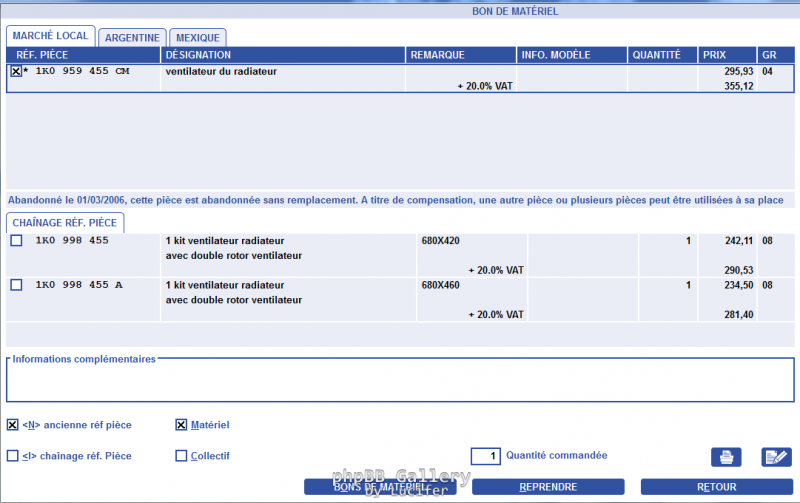800x503 pixels.
Task: Toggle the ancienne réf pièce checkbox
Action: click(x=13, y=425)
